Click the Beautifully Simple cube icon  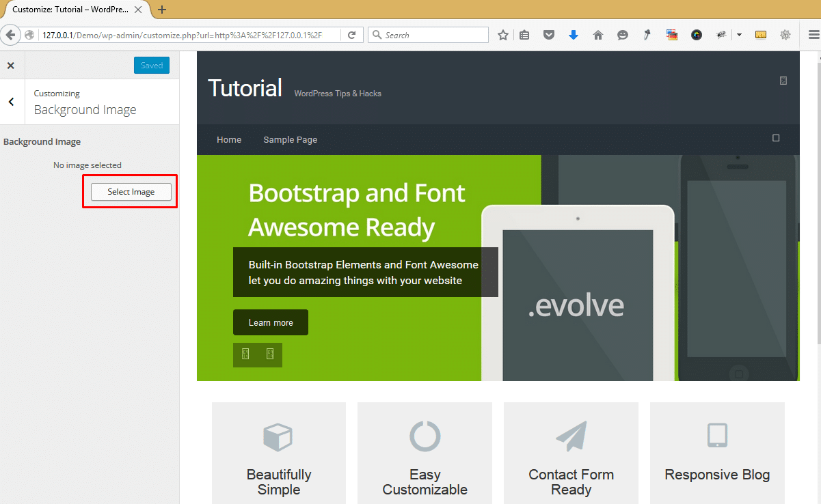pos(278,436)
